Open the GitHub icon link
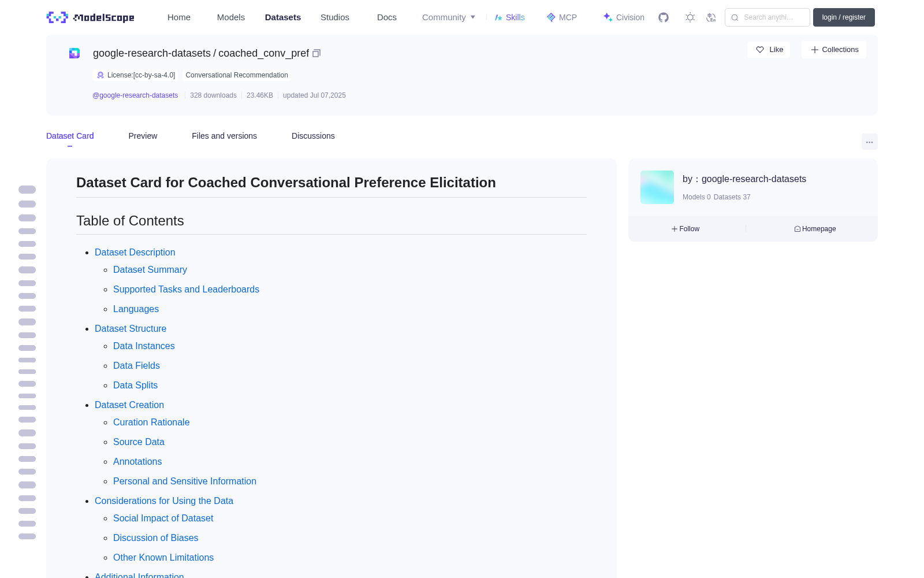This screenshot has height=578, width=924. [664, 17]
